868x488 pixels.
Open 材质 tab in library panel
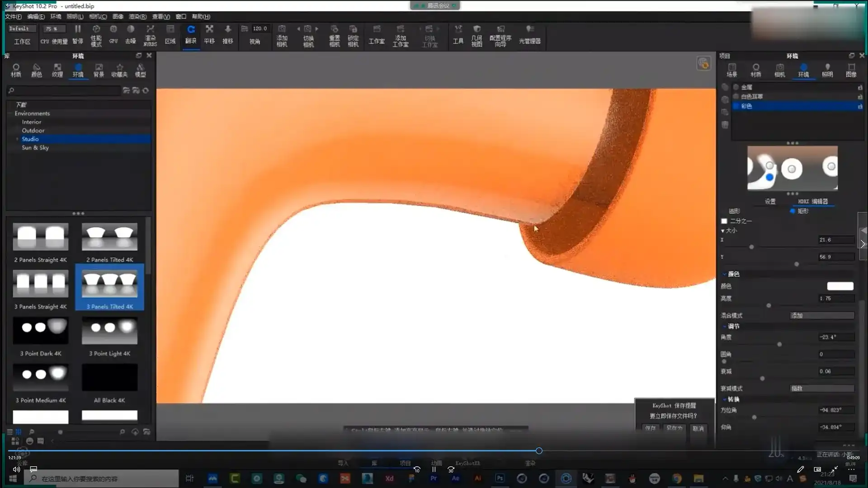point(16,70)
